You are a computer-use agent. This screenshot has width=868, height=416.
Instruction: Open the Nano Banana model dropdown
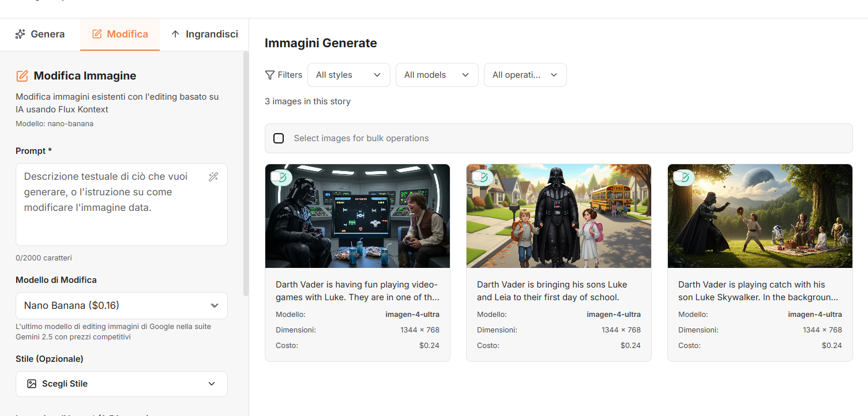pos(121,305)
